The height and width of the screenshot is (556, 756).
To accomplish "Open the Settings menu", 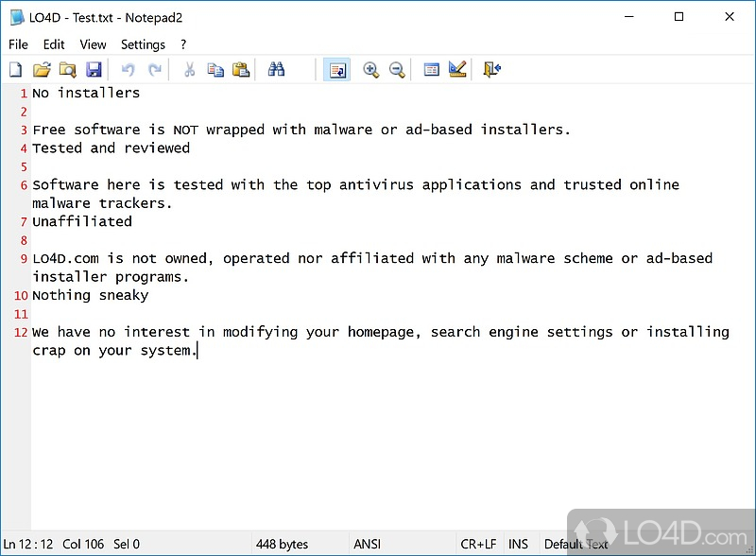I will click(143, 44).
